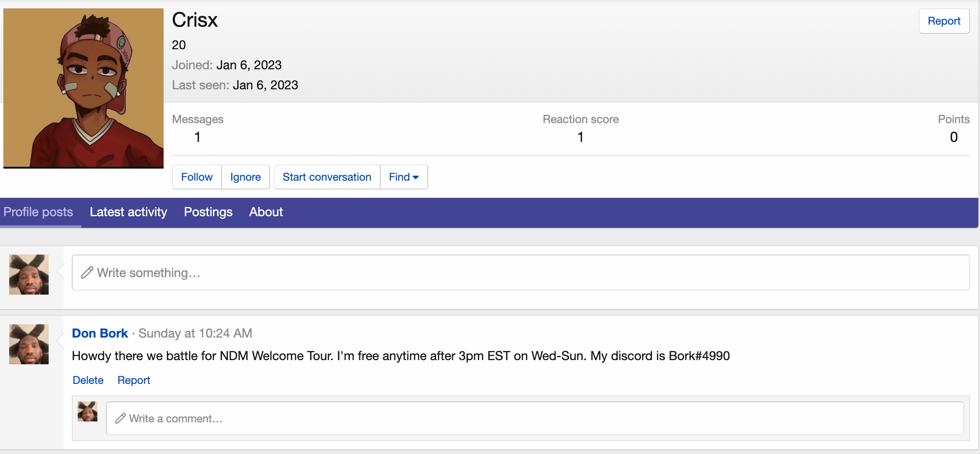Open the About tab

[266, 212]
